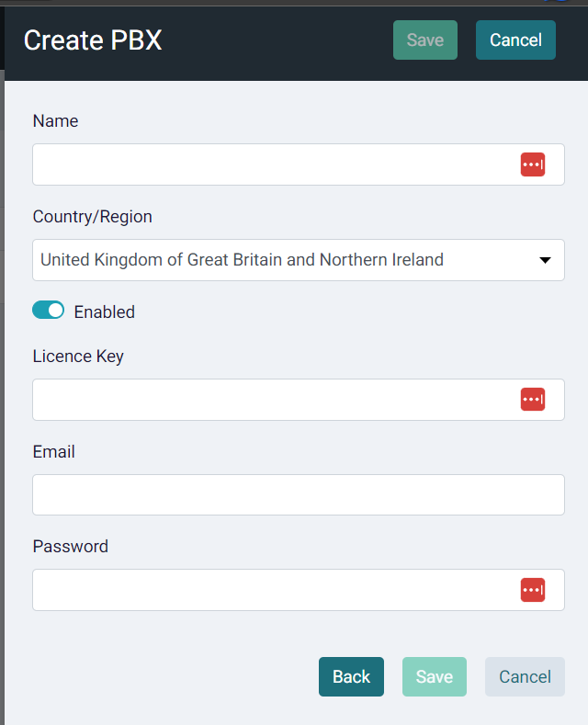Screen dimensions: 588x725
Task: Click the header Cancel button
Action: 515,40
